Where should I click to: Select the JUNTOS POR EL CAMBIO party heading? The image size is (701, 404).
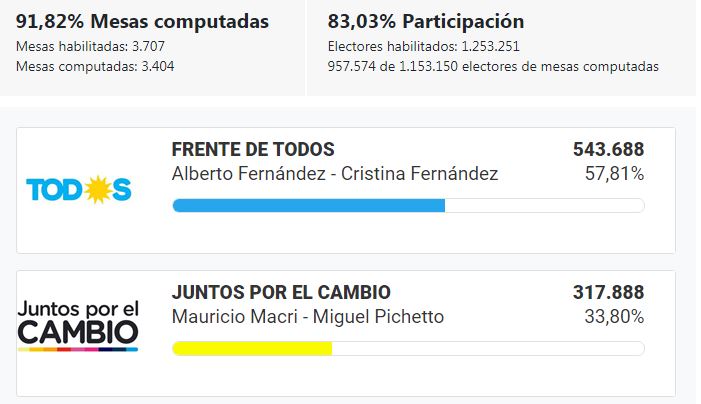281,292
